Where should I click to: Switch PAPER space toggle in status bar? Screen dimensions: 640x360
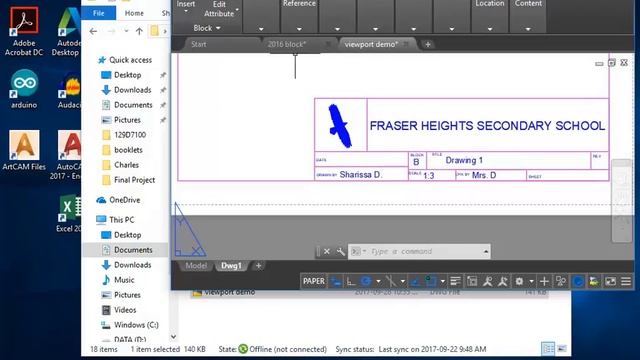[x=314, y=281]
